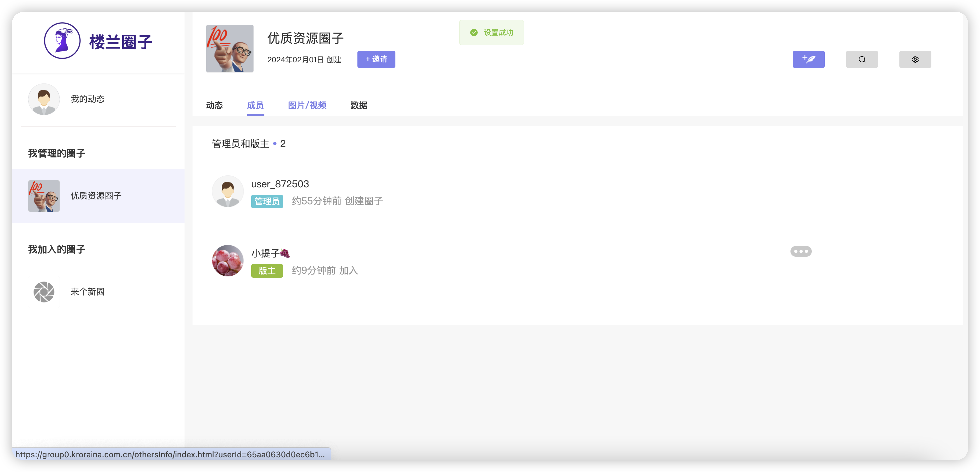The image size is (980, 472).
Task: Switch to the 动态 tab
Action: tap(214, 105)
